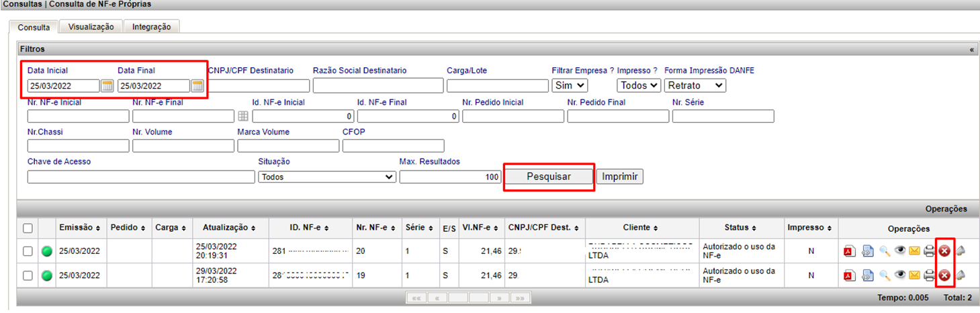Toggle eye view icon for NF-e 19
Viewport: 980px width, 313px height.
coord(900,275)
